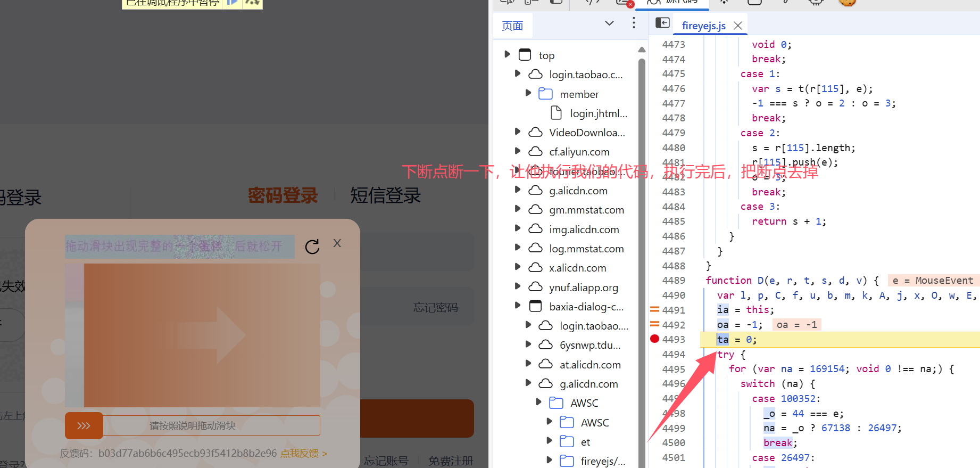Screen dimensions: 980x468
Task: Open the three-dot navigator options menu
Action: coord(633,23)
